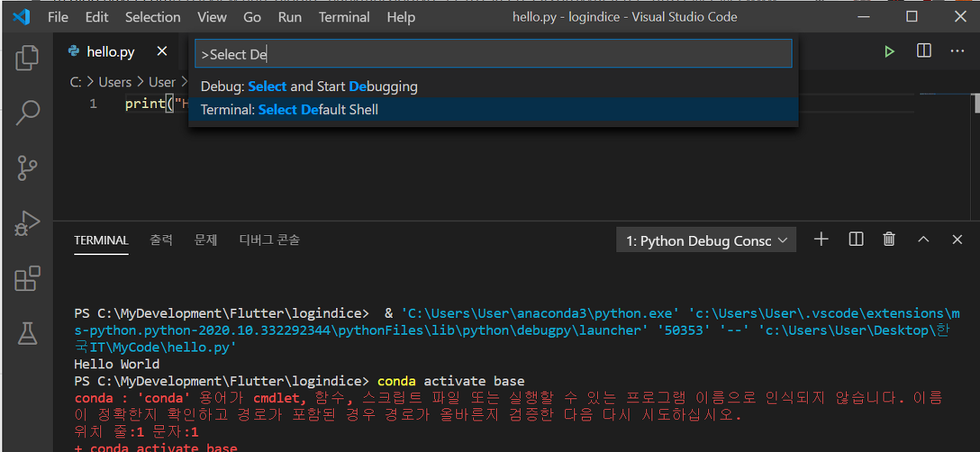Viewport: 980px width, 452px height.
Task: Open the Help menu
Action: (401, 17)
